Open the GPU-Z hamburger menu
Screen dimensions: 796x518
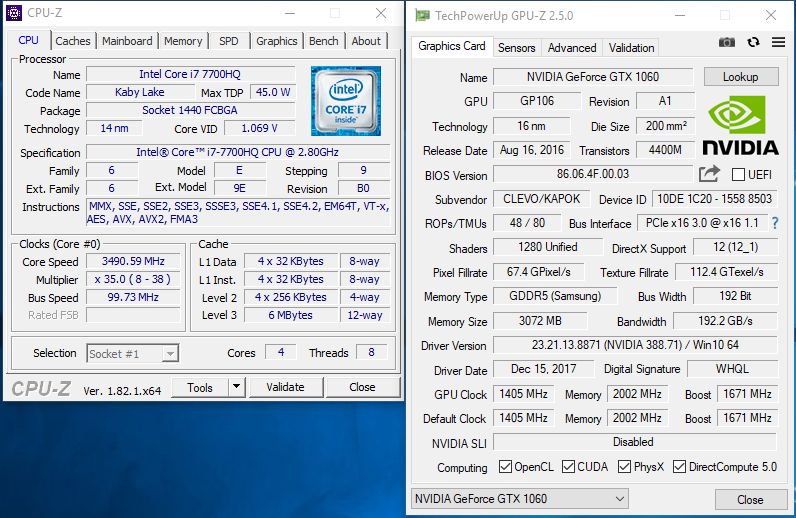click(x=778, y=42)
